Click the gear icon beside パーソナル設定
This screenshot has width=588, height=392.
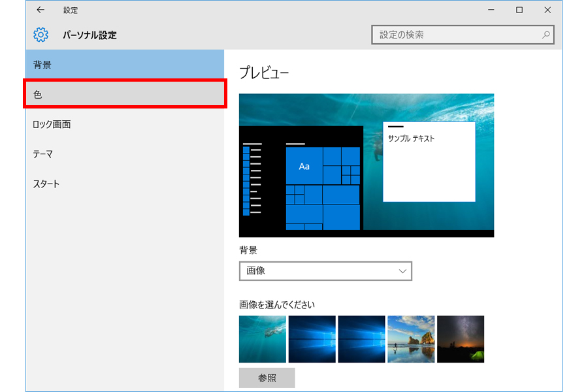click(x=41, y=35)
